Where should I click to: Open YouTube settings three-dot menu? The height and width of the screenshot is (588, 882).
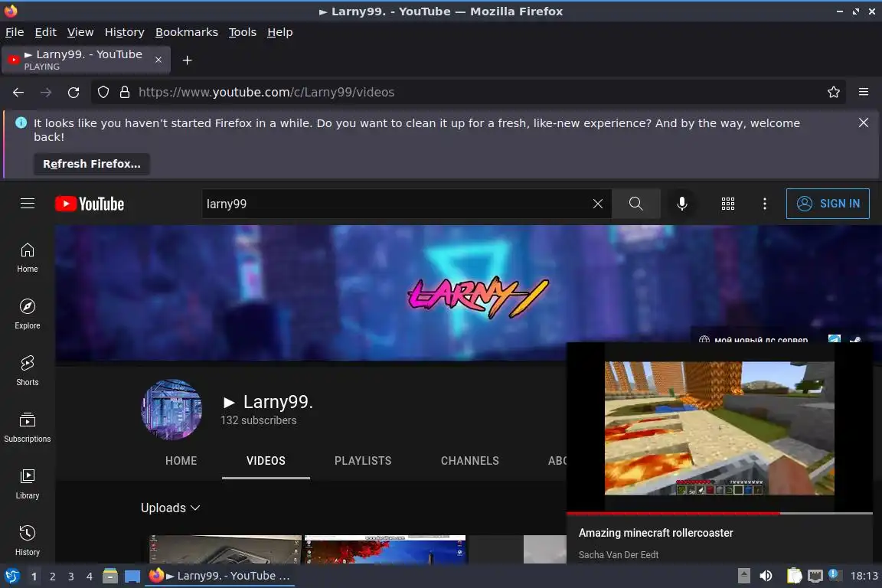click(x=764, y=204)
